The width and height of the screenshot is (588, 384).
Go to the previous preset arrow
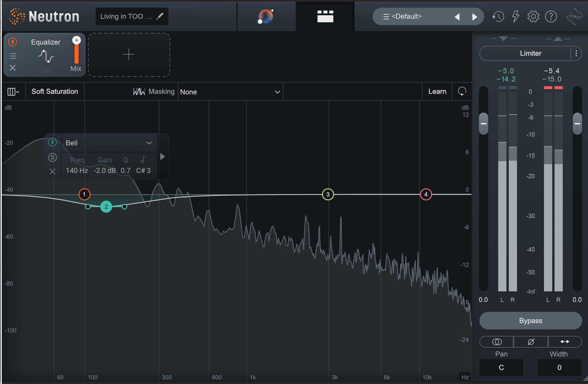[x=457, y=17]
